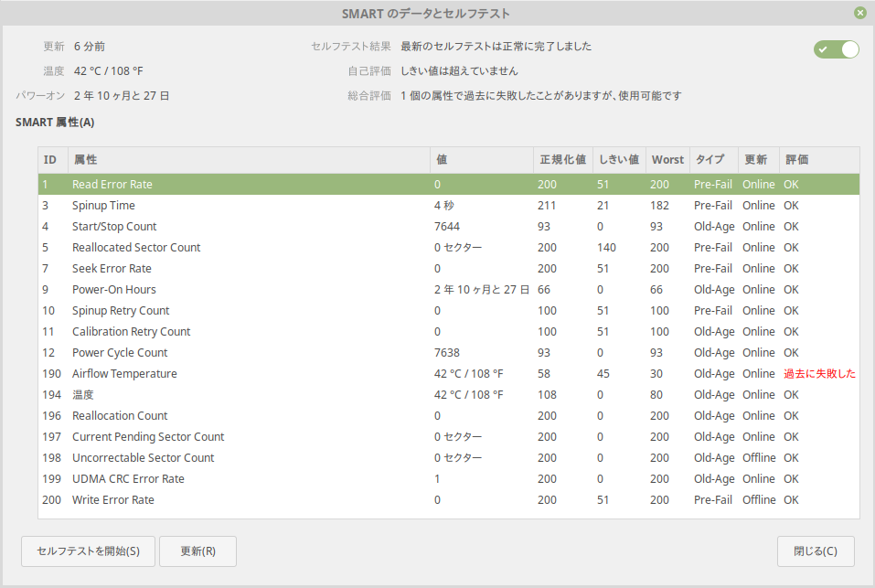This screenshot has width=875, height=588.
Task: Click the value 7638 for Power Cycle Count
Action: [x=447, y=353]
